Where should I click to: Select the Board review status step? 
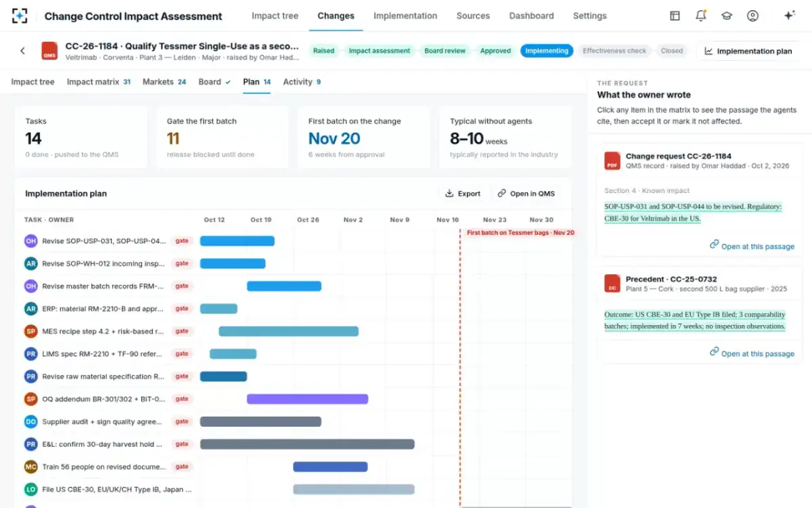[x=445, y=51]
